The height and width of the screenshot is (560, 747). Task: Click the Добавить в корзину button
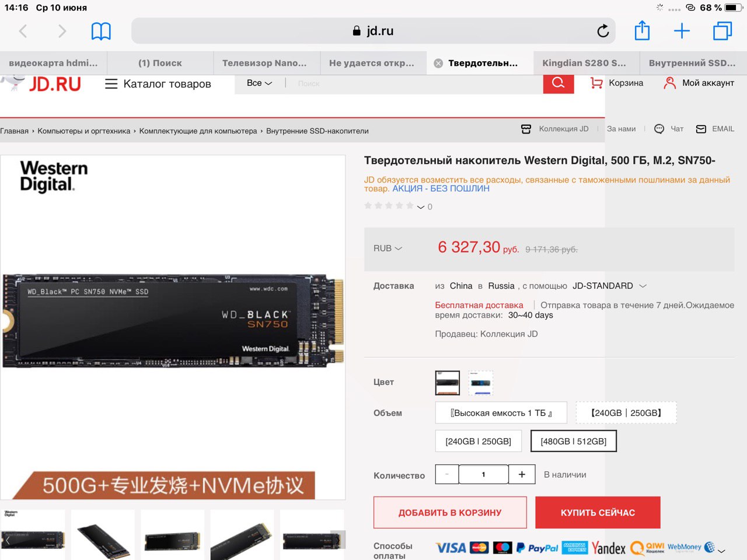point(450,512)
